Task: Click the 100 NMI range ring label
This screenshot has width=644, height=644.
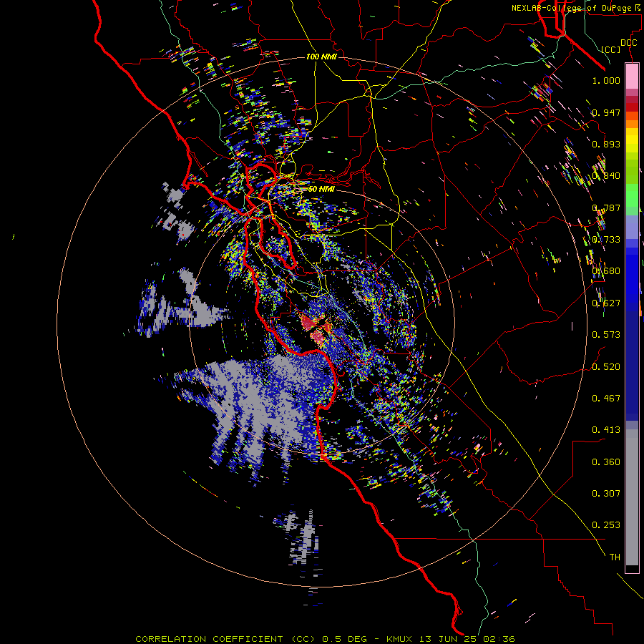Action: (321, 57)
